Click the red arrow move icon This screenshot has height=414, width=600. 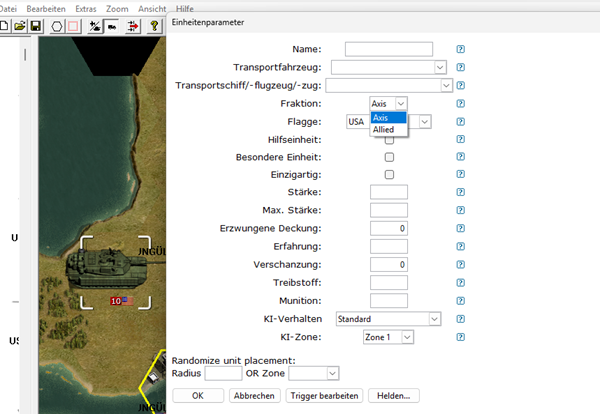point(133,26)
